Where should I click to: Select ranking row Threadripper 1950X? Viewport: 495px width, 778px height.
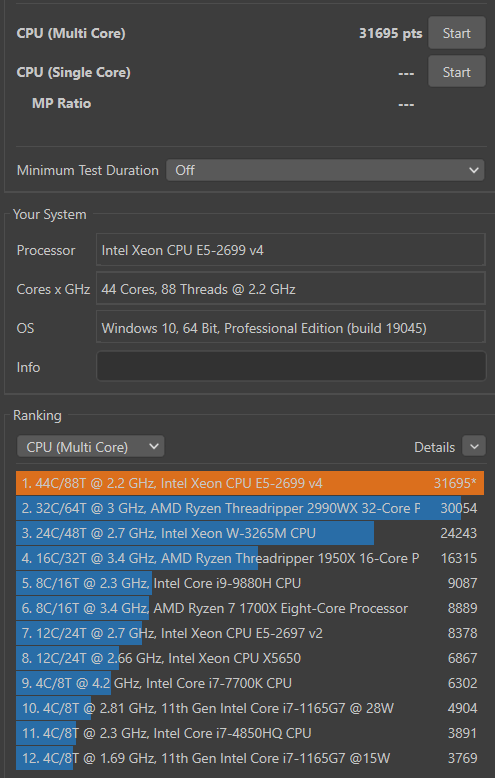250,558
